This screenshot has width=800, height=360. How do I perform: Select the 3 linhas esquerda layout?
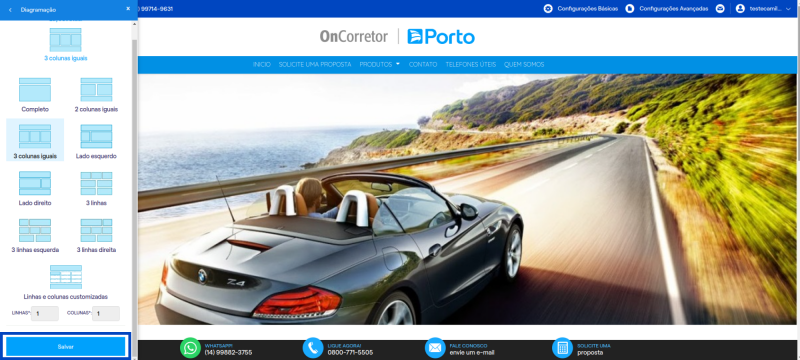point(35,230)
